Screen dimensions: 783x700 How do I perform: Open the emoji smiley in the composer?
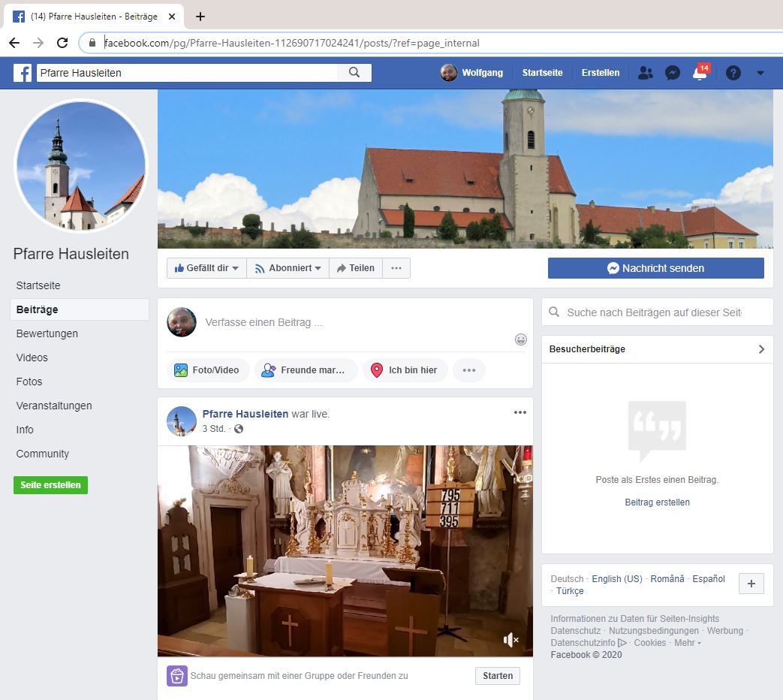(x=521, y=339)
